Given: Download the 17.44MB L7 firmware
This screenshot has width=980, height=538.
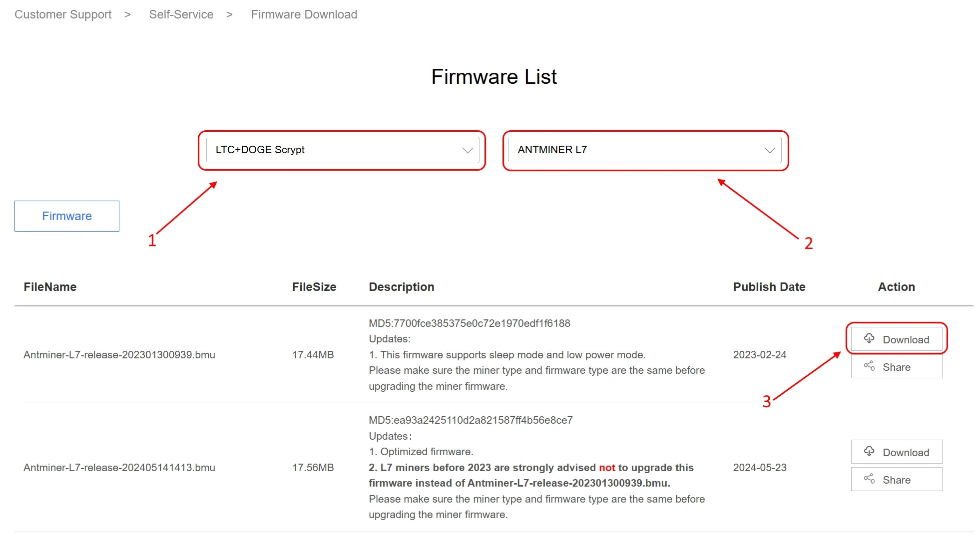Looking at the screenshot, I should point(897,339).
